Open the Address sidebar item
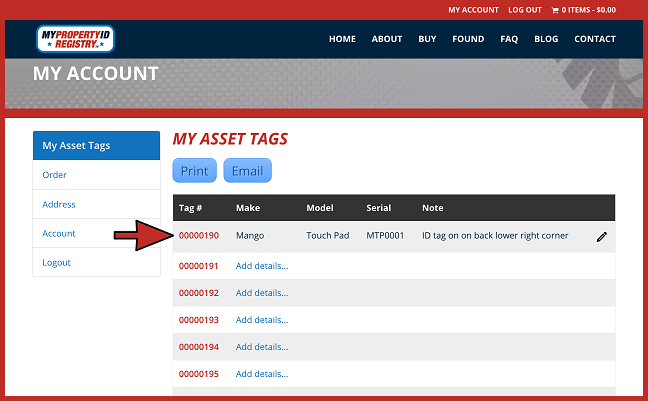This screenshot has width=648, height=401. coord(58,204)
